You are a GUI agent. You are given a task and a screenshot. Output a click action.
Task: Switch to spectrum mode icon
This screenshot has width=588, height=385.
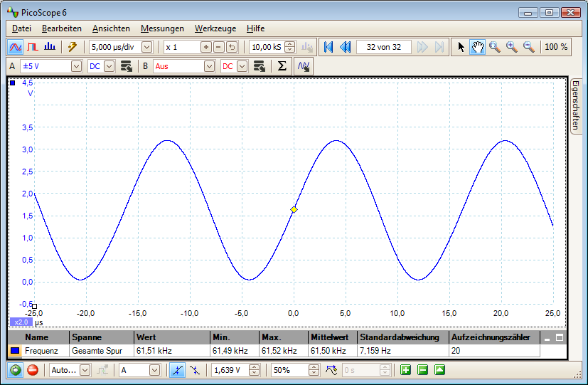pyautogui.click(x=50, y=47)
